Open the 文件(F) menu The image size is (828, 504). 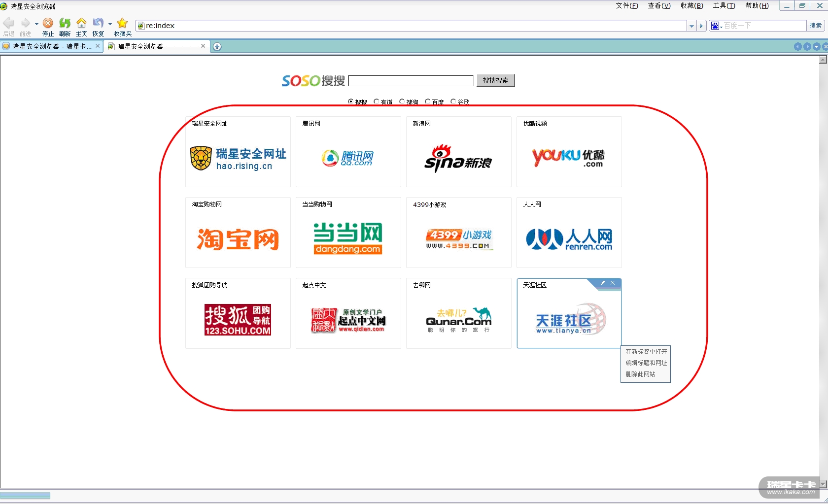point(627,6)
